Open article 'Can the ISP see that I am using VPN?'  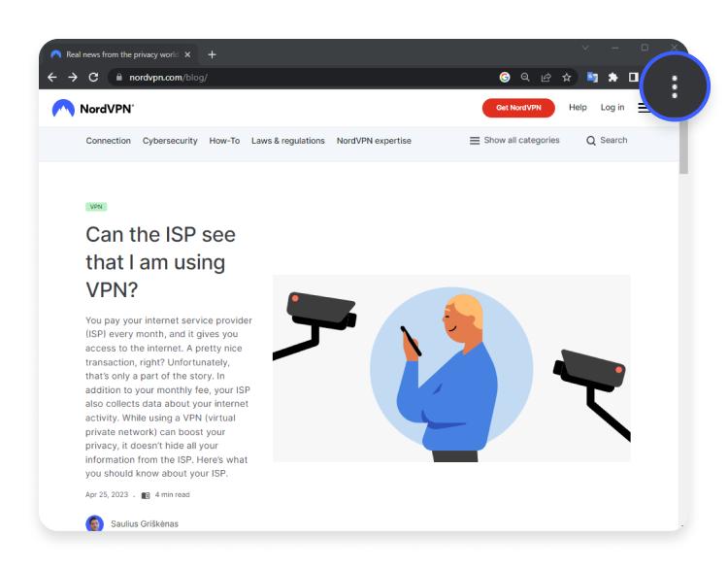[x=160, y=262]
